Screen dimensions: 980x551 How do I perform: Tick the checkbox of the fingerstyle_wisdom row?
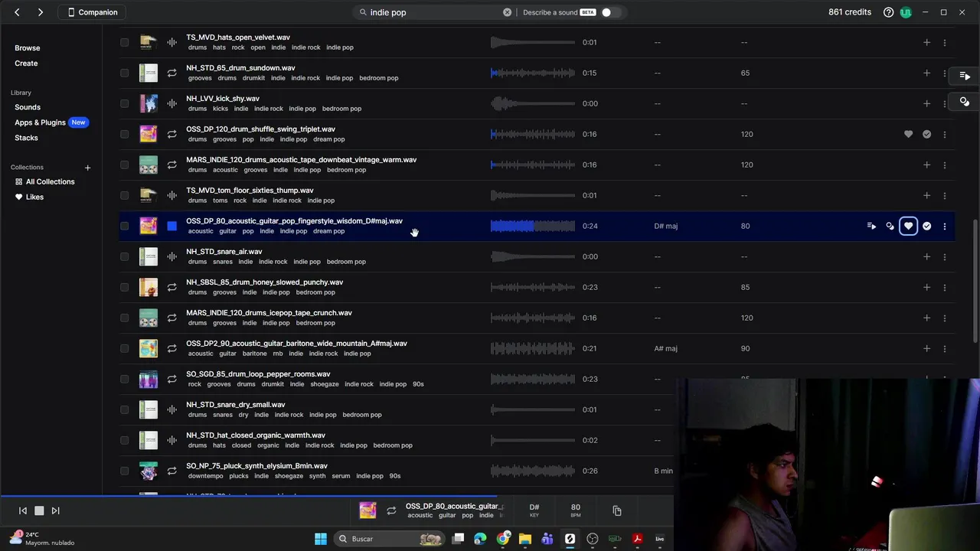coord(124,226)
